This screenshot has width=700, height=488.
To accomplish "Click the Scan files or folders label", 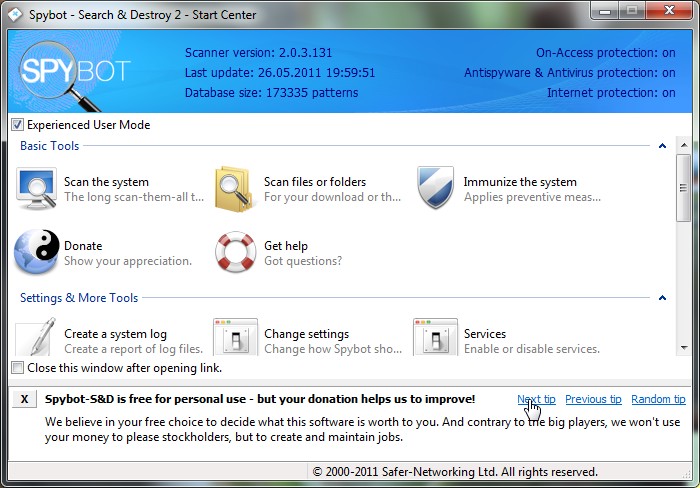I will point(315,182).
